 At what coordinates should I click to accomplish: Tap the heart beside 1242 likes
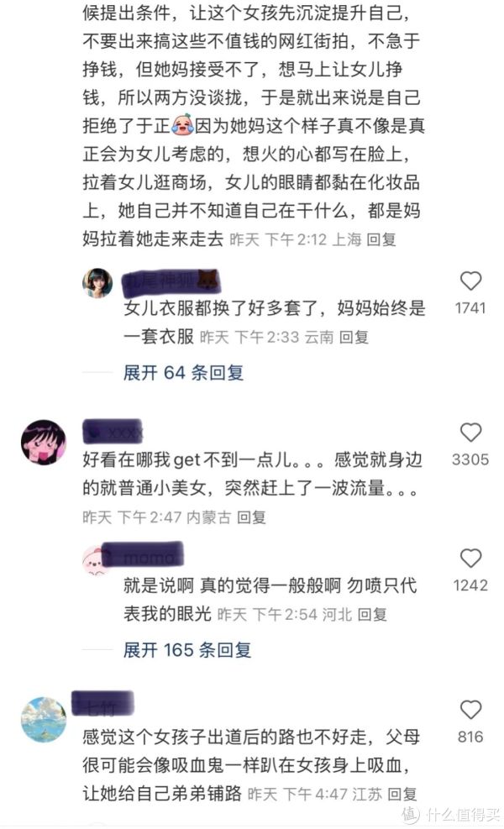coord(470,558)
